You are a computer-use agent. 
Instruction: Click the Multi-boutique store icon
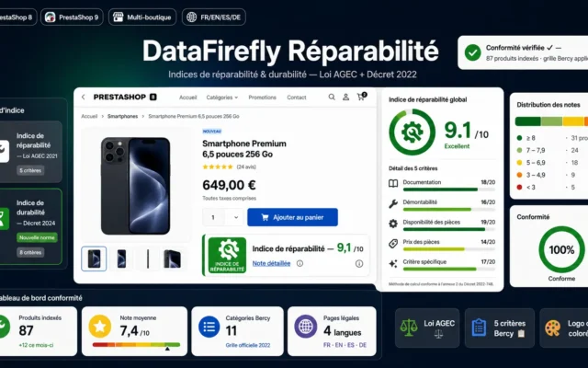click(119, 17)
